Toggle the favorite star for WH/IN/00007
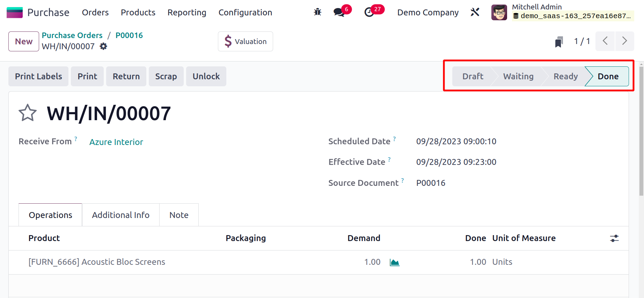The width and height of the screenshot is (644, 298). click(28, 113)
